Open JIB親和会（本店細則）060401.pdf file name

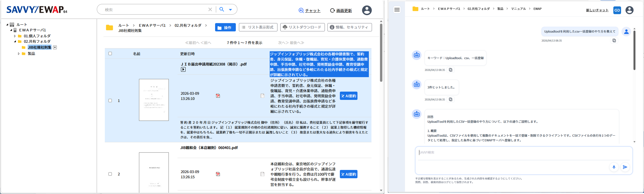point(209,148)
